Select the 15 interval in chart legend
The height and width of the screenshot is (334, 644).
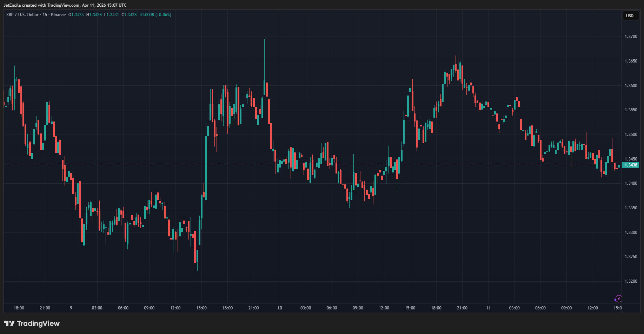(45, 15)
